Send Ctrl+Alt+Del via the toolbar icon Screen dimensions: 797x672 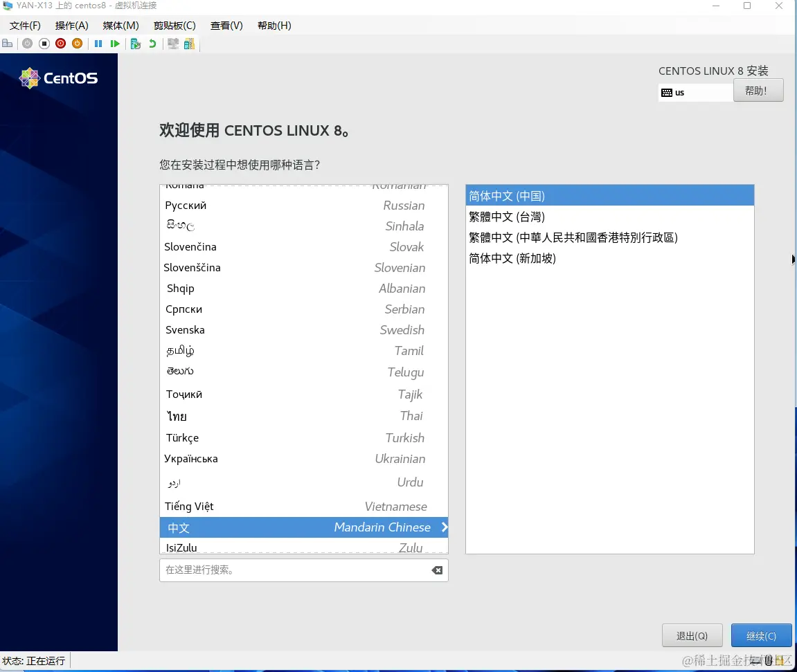tap(7, 44)
